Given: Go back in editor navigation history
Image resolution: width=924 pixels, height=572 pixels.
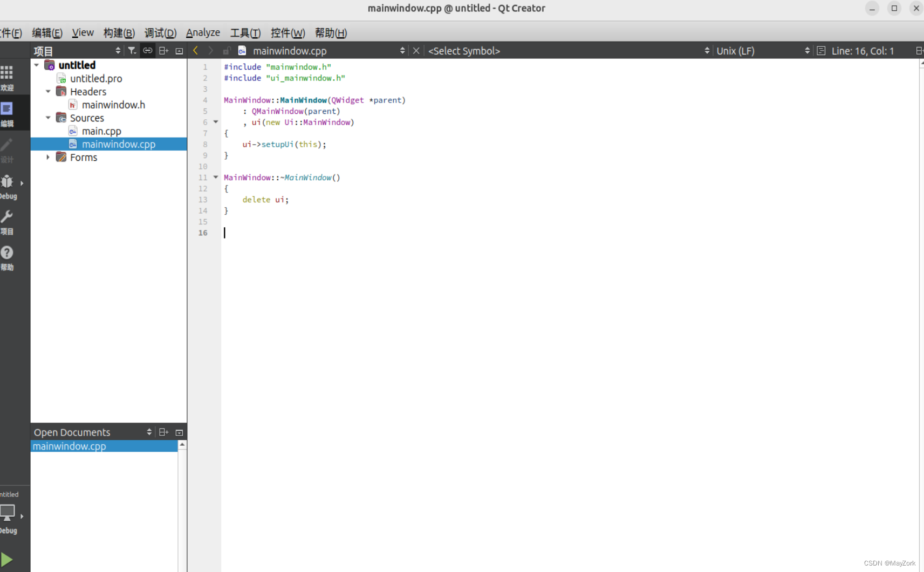Looking at the screenshot, I should (x=195, y=51).
